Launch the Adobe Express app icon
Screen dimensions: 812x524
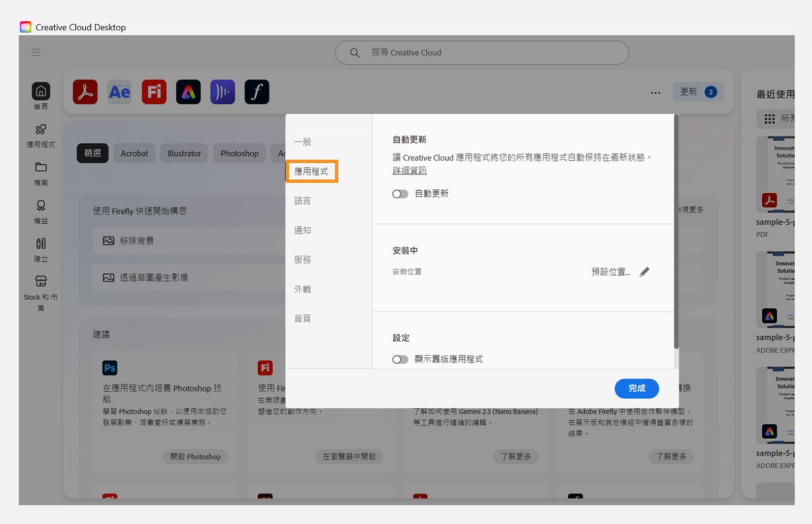[188, 92]
